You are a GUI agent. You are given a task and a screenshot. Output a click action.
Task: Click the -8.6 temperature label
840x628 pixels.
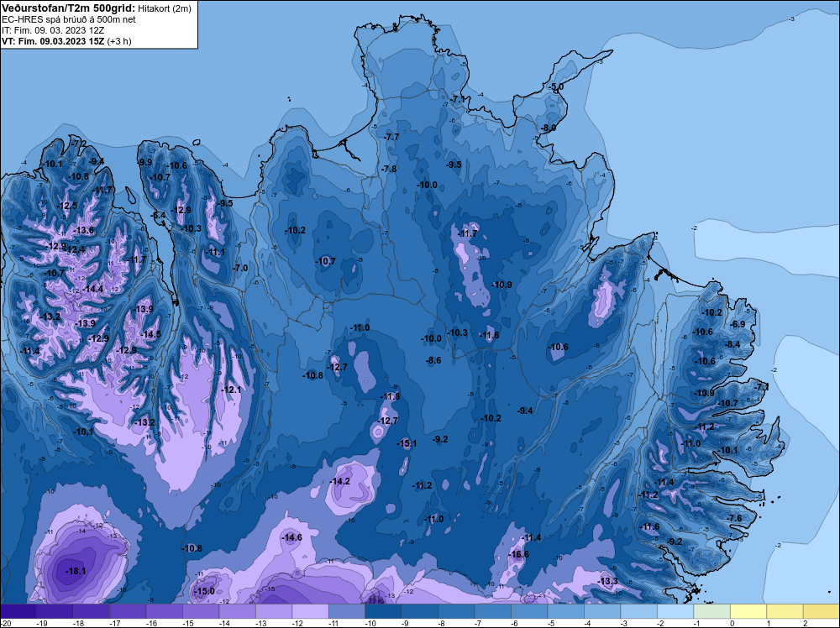[433, 360]
